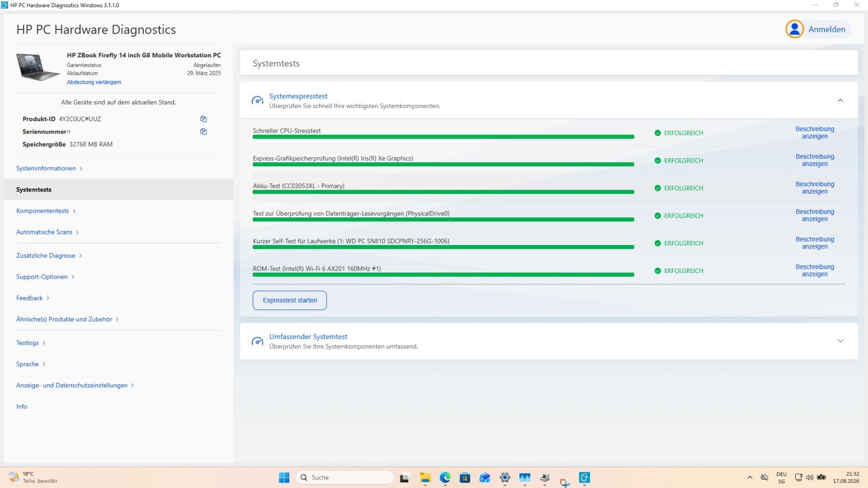Click the green check icon for Schneller CPU-Stresstest
The height and width of the screenshot is (488, 868).
click(657, 133)
